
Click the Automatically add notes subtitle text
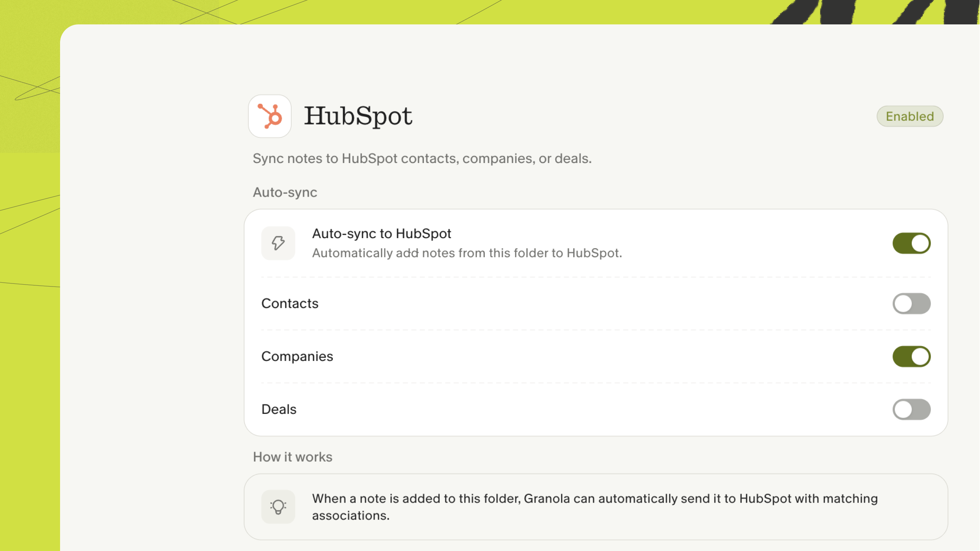(x=467, y=253)
